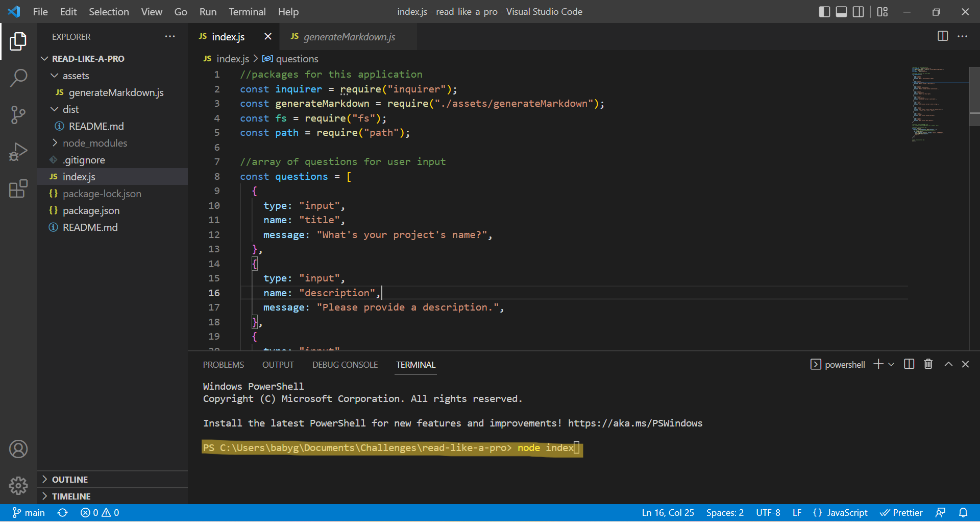Click the editor vertical scrollbar thumb
The image size is (980, 522).
click(974, 96)
